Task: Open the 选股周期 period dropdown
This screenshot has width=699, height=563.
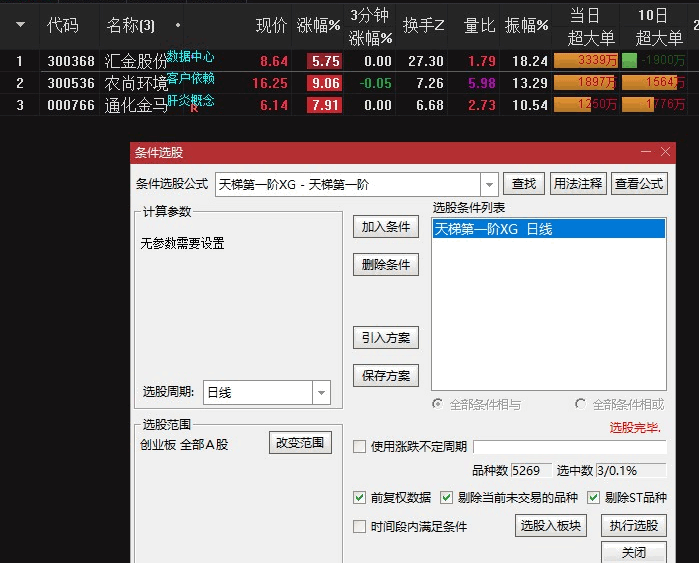Action: point(321,392)
